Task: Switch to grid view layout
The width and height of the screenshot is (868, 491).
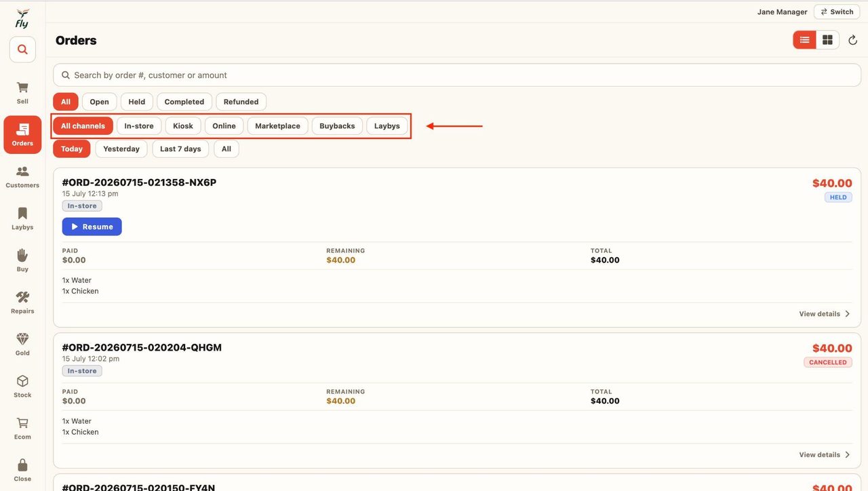Action: (x=827, y=40)
